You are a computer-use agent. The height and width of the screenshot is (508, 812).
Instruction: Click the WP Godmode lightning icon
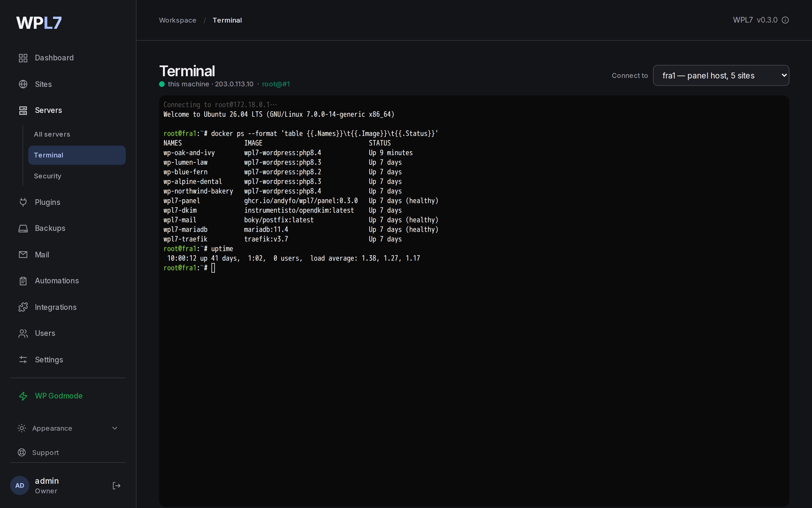coord(23,396)
